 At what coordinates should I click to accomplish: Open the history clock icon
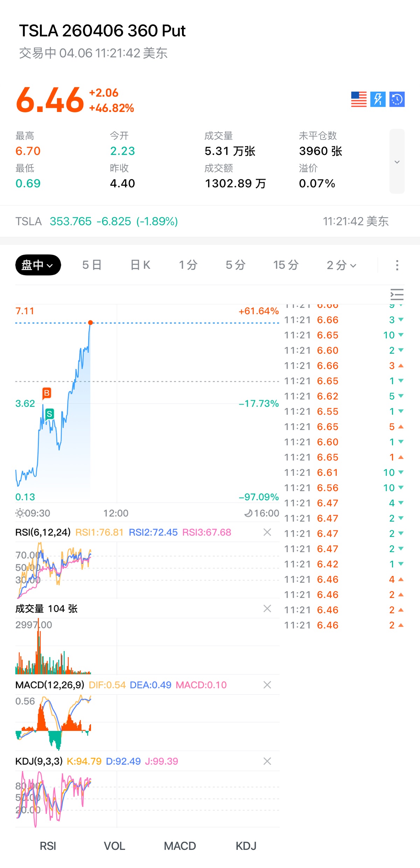click(x=397, y=99)
